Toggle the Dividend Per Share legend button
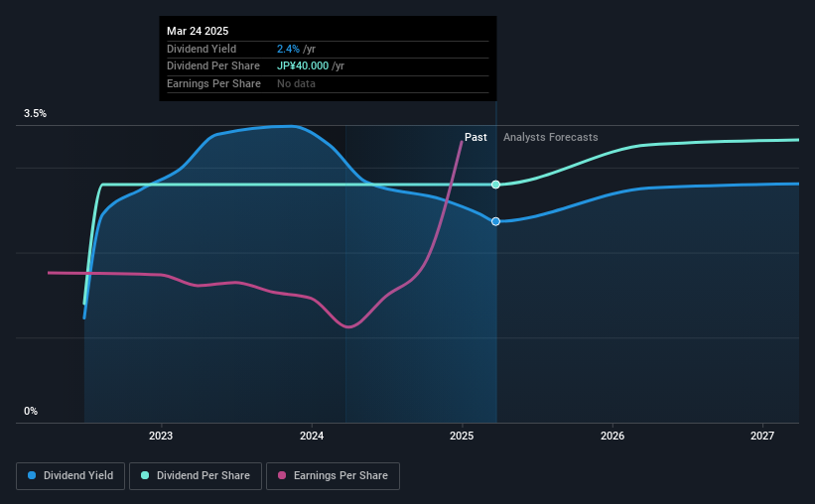815x504 pixels. 196,476
